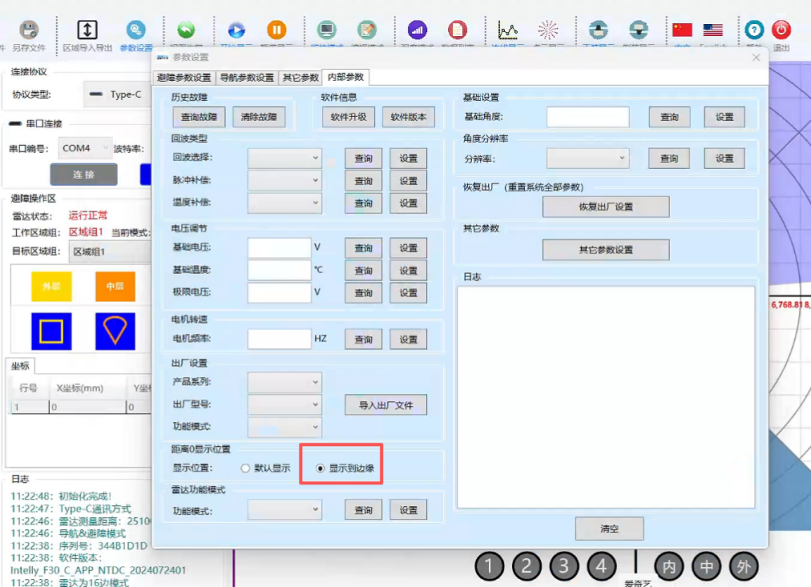Click the purple signal-bars toolbar icon
Image resolution: width=811 pixels, height=587 pixels.
417,30
